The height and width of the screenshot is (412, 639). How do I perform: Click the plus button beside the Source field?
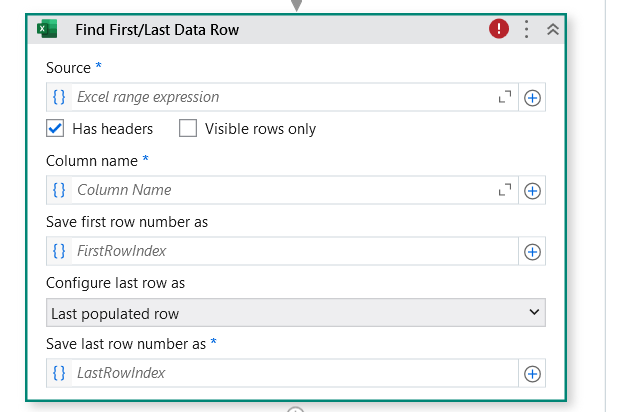(533, 98)
